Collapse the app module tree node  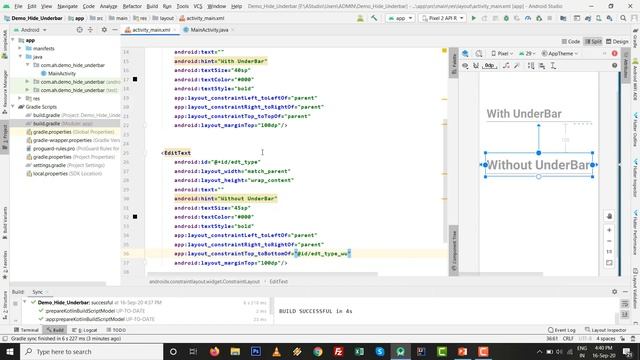13,40
